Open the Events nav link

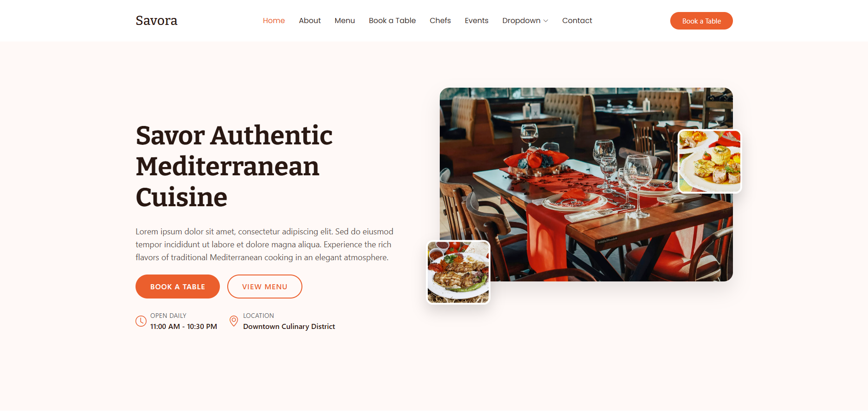click(477, 20)
